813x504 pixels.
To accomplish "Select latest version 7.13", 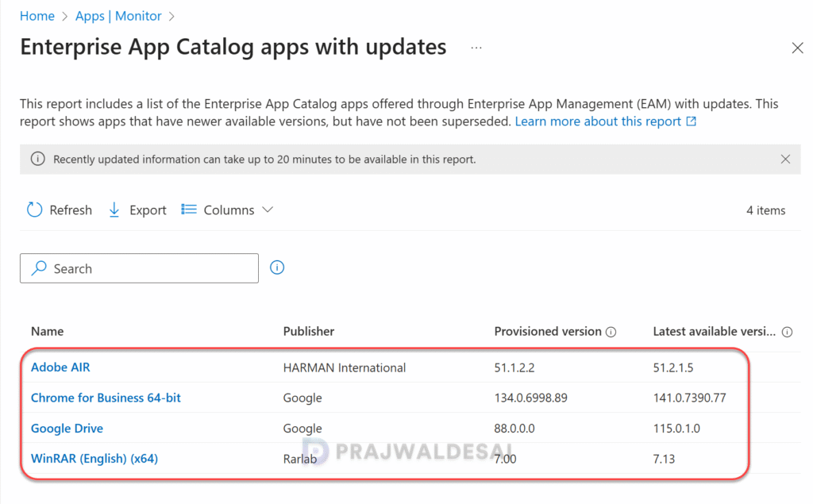I will click(x=664, y=459).
